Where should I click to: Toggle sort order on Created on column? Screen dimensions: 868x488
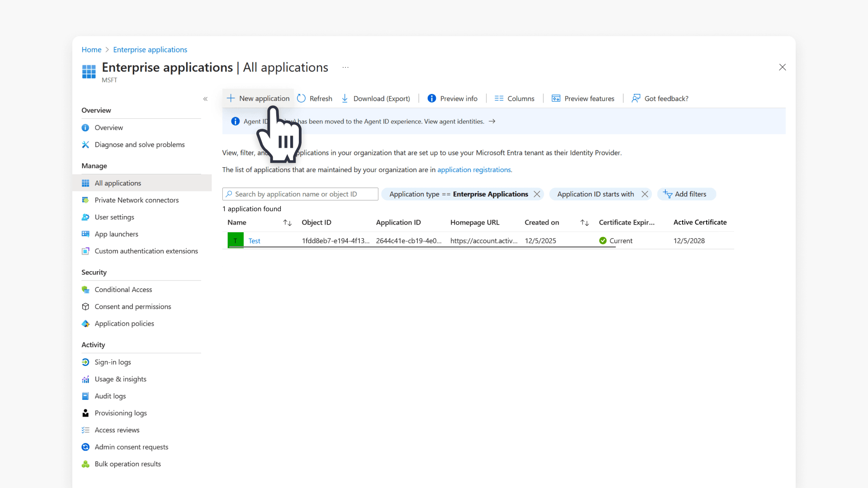(584, 222)
